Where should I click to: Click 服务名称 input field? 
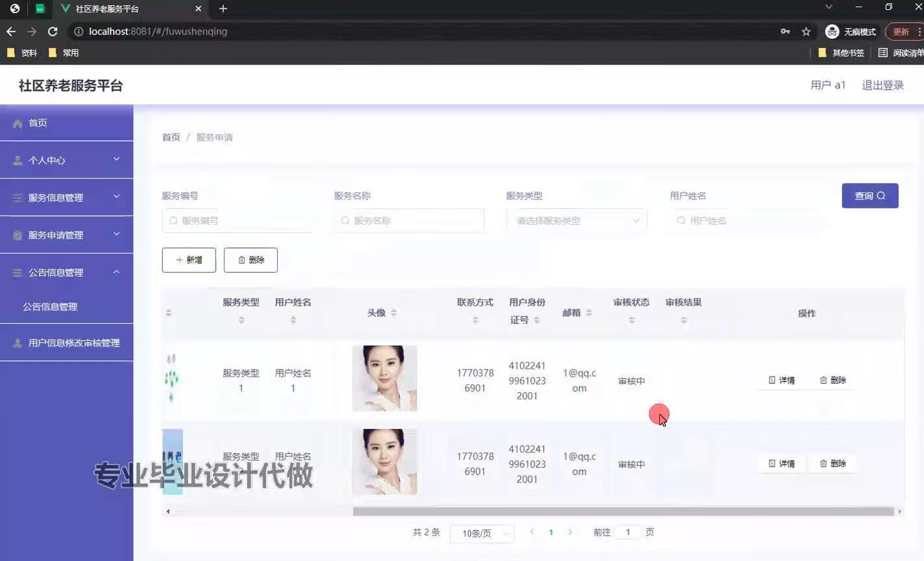pos(409,221)
